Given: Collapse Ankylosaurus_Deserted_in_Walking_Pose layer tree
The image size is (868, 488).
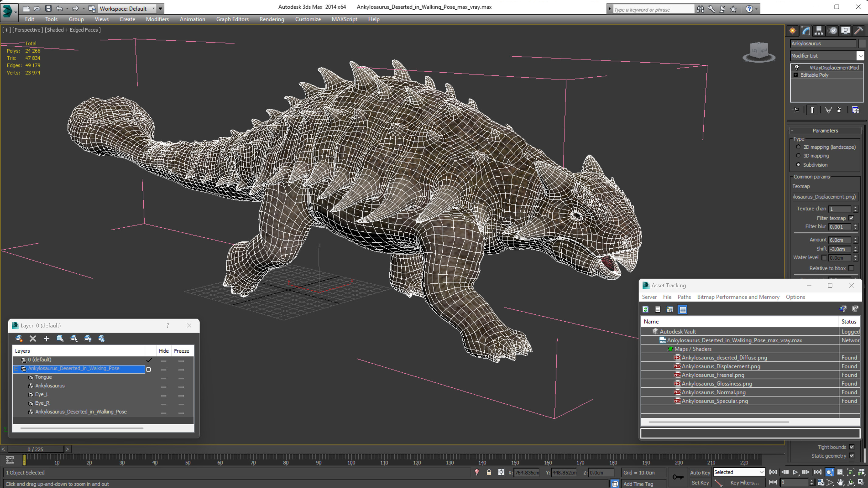Looking at the screenshot, I should tap(16, 369).
